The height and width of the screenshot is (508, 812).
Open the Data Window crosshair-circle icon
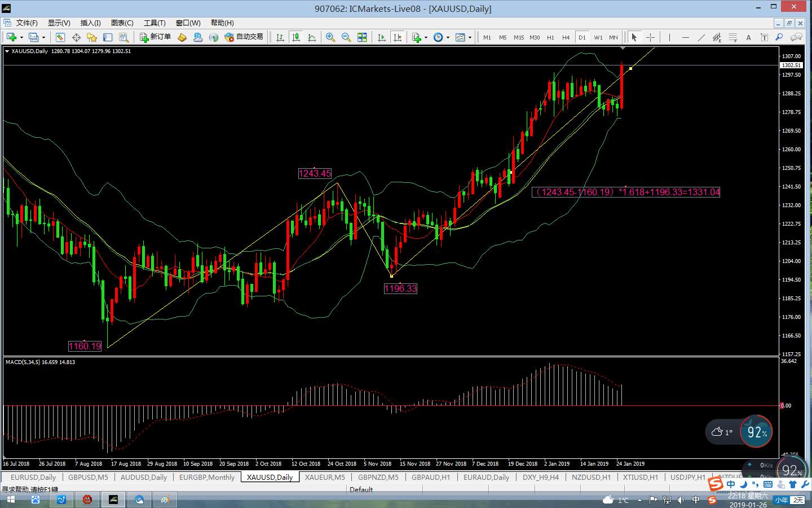coord(76,37)
